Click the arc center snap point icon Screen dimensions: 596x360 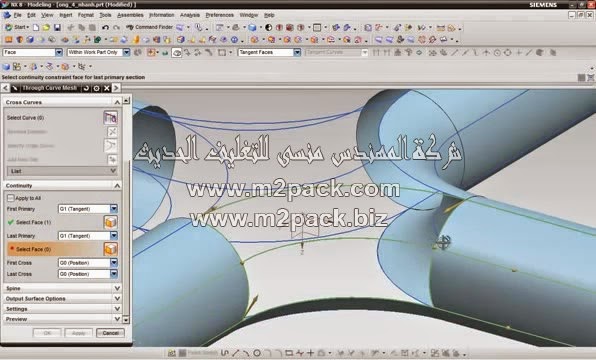[497, 52]
